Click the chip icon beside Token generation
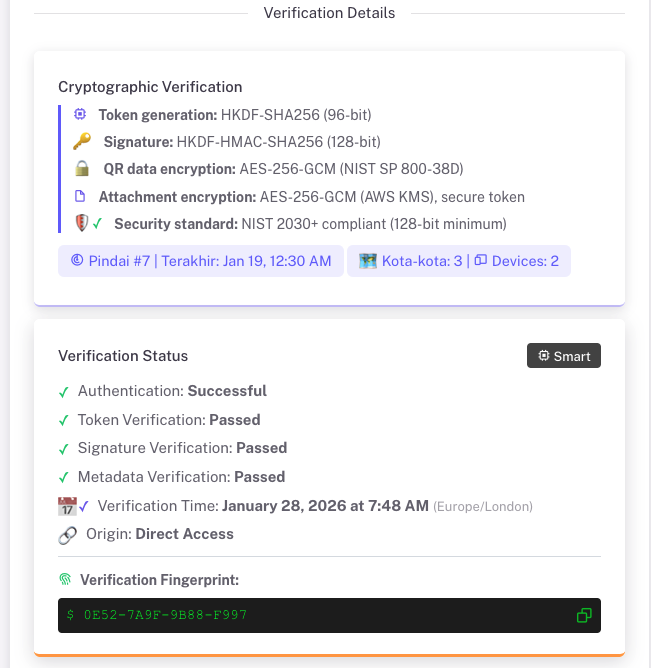This screenshot has height=668, width=651. (80, 114)
